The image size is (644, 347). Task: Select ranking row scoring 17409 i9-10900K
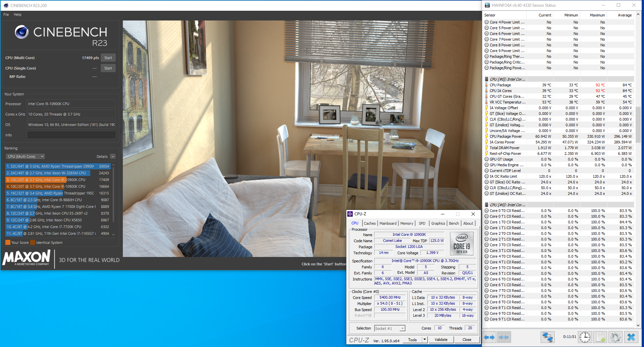(58, 180)
